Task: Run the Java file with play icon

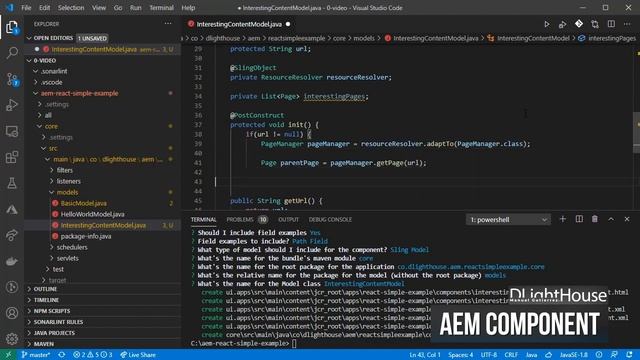Action: 547,24
